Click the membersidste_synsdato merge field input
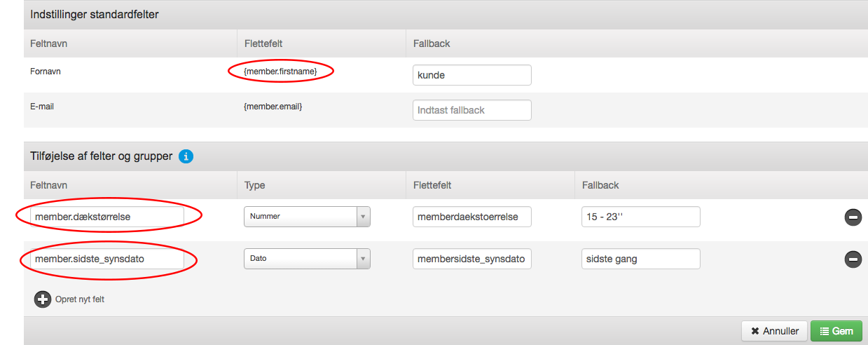The image size is (868, 345). point(472,259)
